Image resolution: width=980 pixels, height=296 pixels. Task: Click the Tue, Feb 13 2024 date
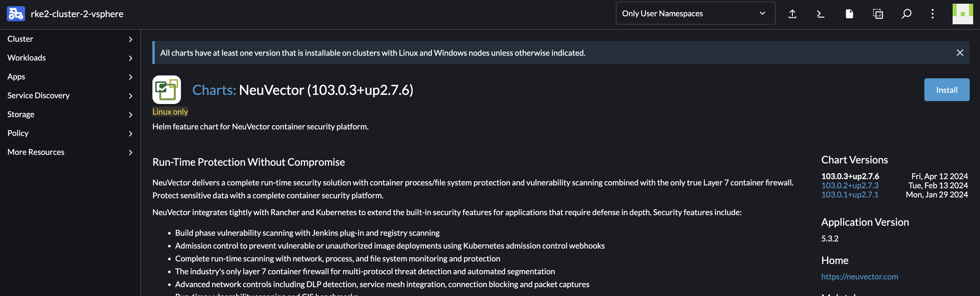[938, 185]
